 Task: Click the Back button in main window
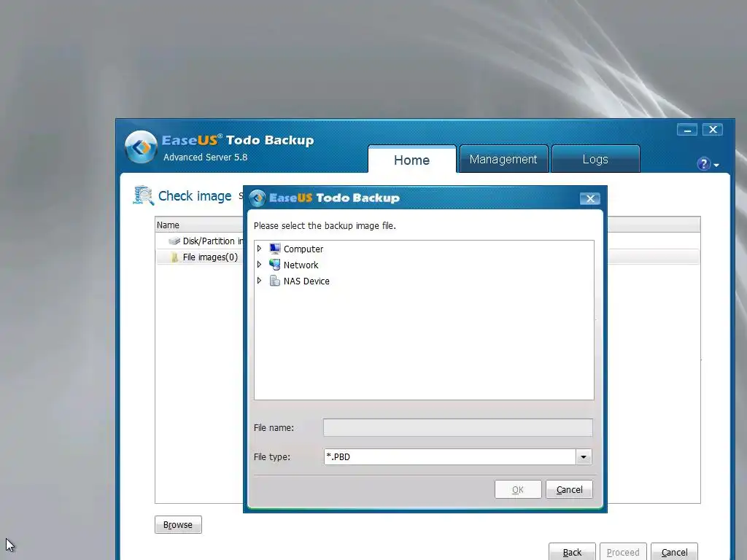click(x=572, y=553)
